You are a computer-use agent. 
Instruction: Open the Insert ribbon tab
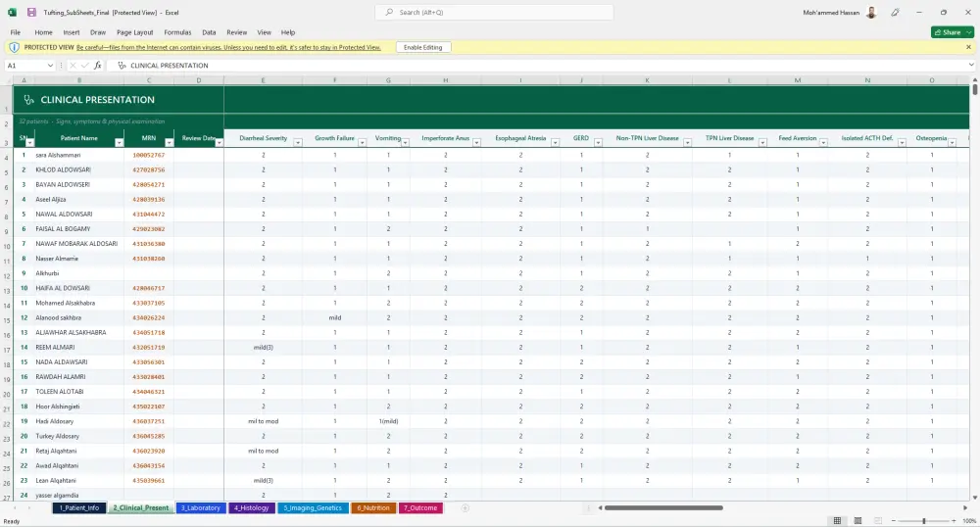coord(72,32)
